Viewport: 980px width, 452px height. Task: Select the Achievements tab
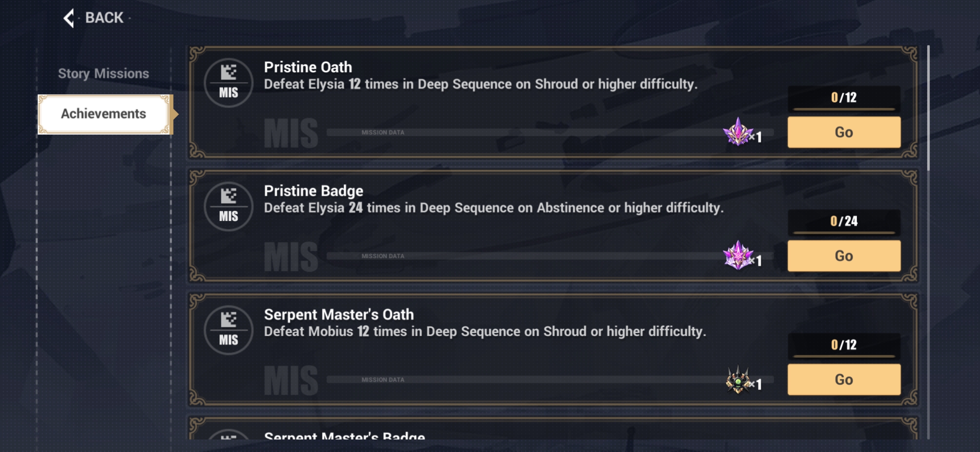point(104,113)
